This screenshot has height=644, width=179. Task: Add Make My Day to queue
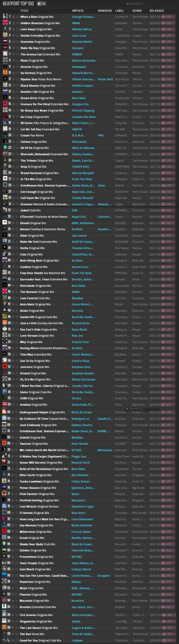coord(17,48)
